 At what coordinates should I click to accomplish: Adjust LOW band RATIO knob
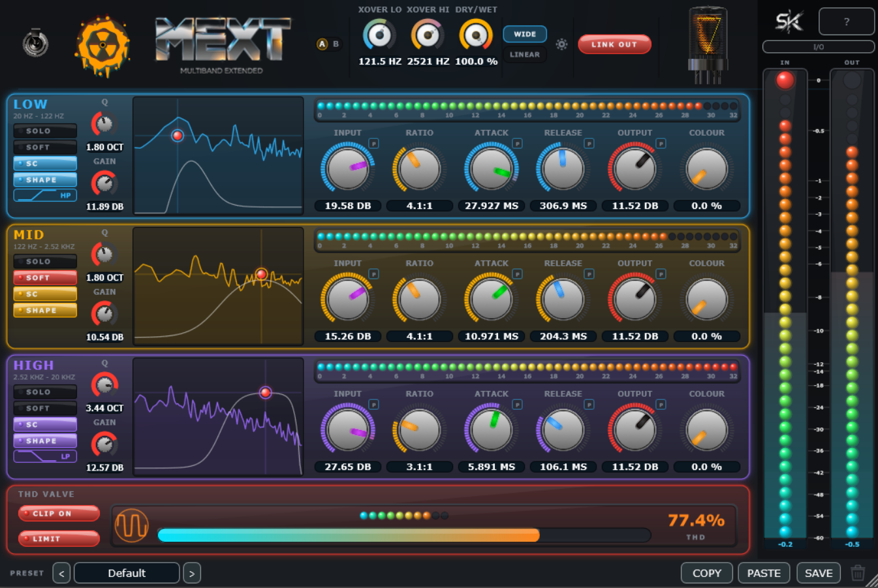click(420, 168)
